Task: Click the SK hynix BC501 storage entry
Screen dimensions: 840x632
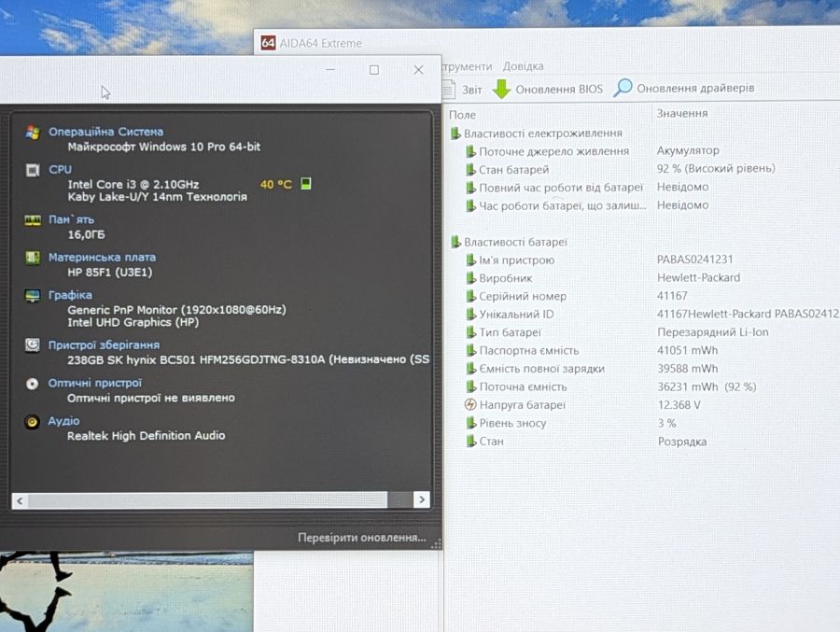Action: [248, 359]
